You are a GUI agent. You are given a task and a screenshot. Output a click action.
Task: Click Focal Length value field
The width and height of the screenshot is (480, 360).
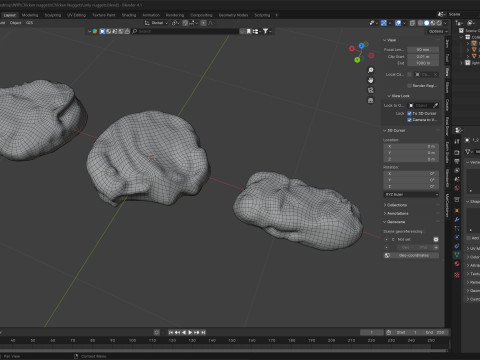click(423, 50)
